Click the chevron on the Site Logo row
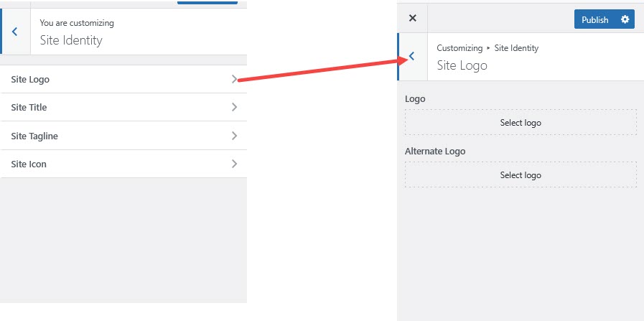Screen dimensions: 644x321 pos(234,79)
